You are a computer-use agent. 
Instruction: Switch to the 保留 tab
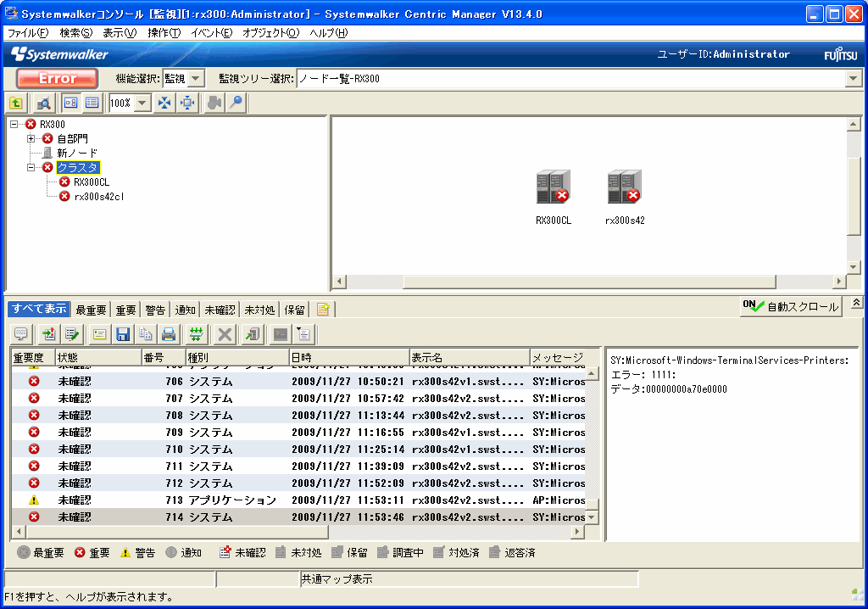click(x=294, y=310)
